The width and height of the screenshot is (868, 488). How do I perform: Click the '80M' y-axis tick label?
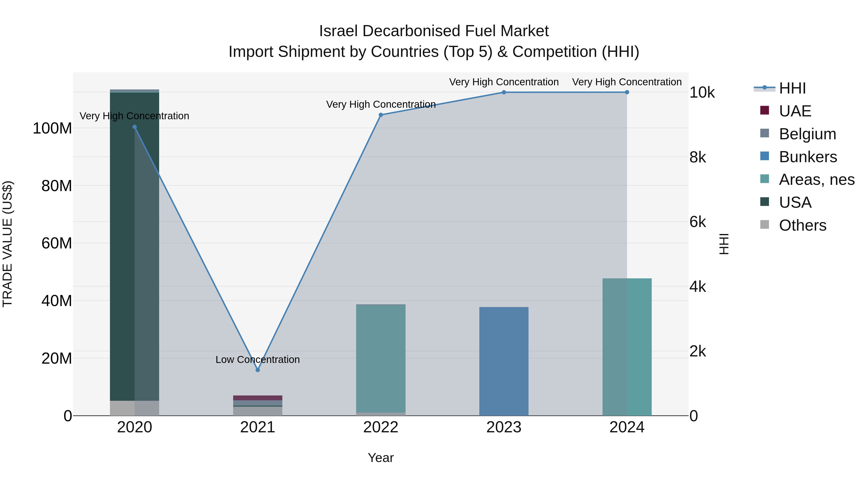57,186
